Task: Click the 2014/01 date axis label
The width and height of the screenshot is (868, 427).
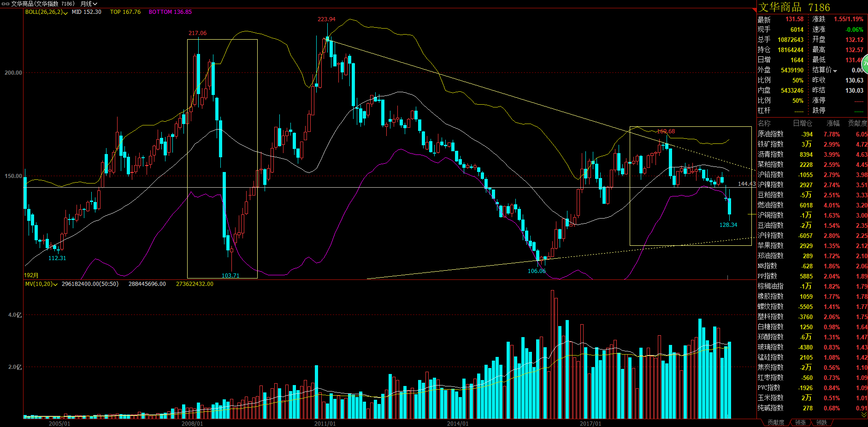Action: pyautogui.click(x=457, y=423)
